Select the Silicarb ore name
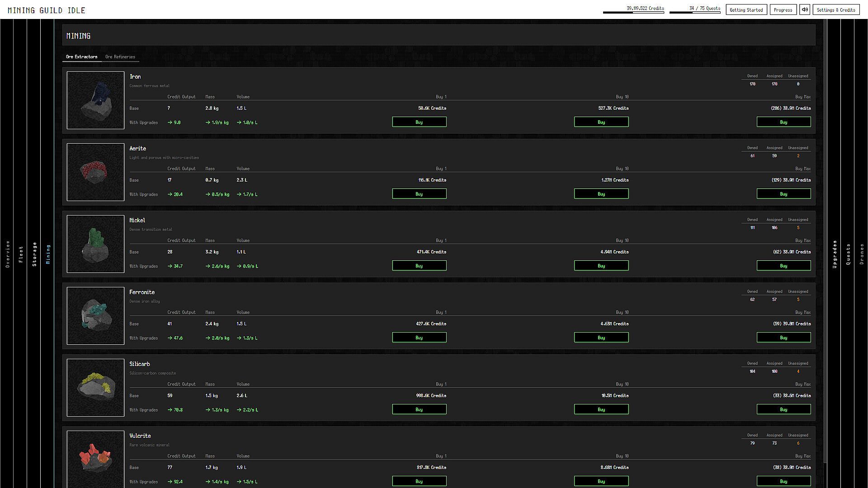 coord(140,364)
